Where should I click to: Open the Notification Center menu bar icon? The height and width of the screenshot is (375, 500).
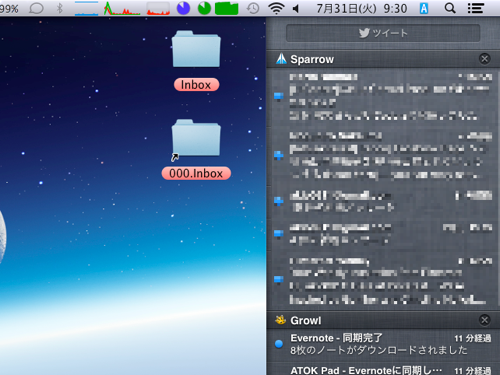(476, 8)
